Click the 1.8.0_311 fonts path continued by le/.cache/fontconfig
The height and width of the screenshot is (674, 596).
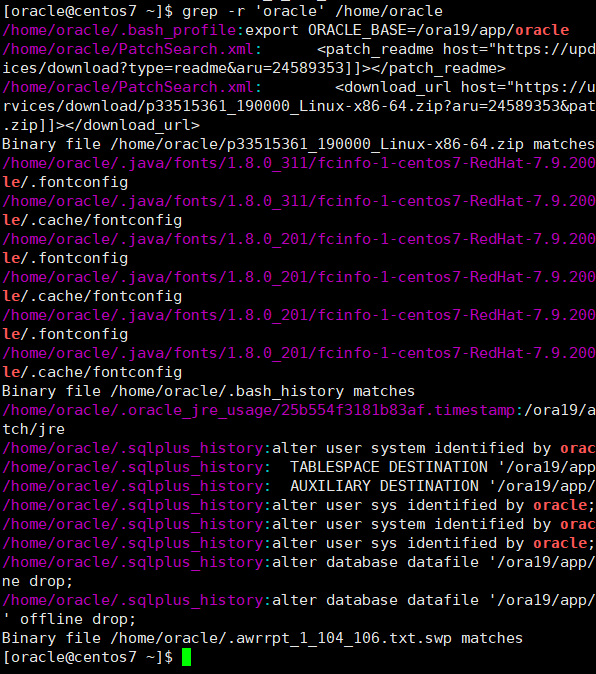(x=299, y=201)
